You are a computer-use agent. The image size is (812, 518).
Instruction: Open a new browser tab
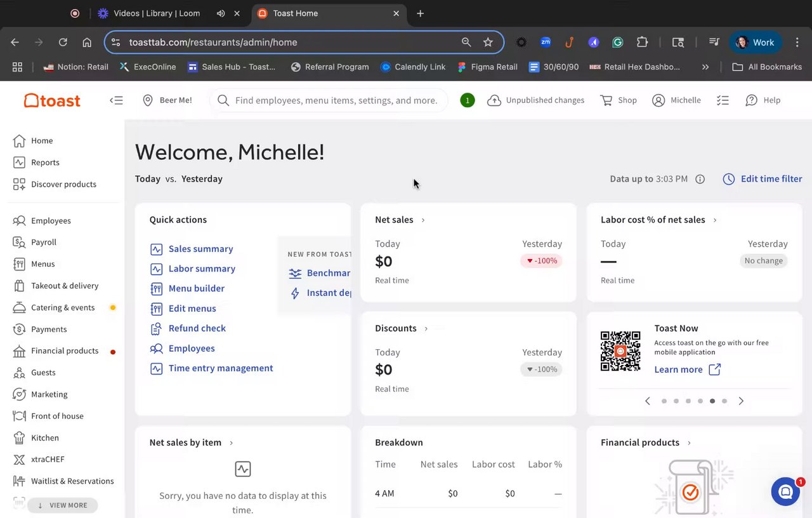pyautogui.click(x=420, y=13)
